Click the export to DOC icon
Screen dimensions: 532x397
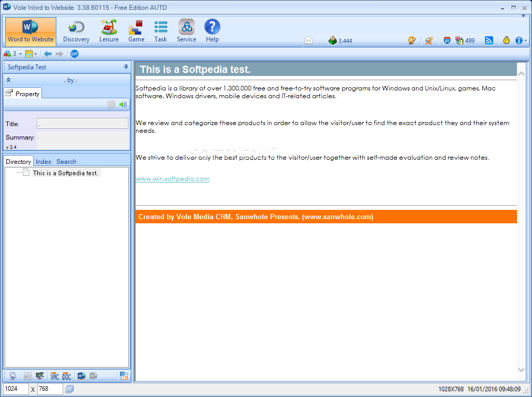(x=66, y=376)
